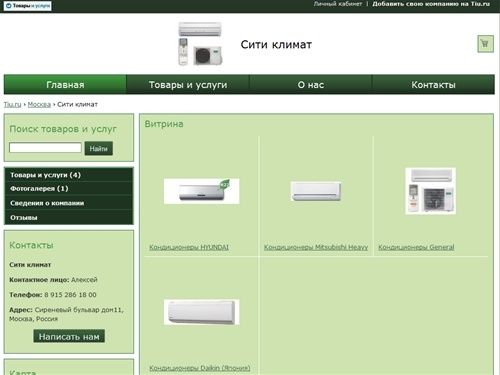500x375 pixels.
Task: Open the HYUNDAI air conditioner thumbnail
Action: [x=201, y=191]
